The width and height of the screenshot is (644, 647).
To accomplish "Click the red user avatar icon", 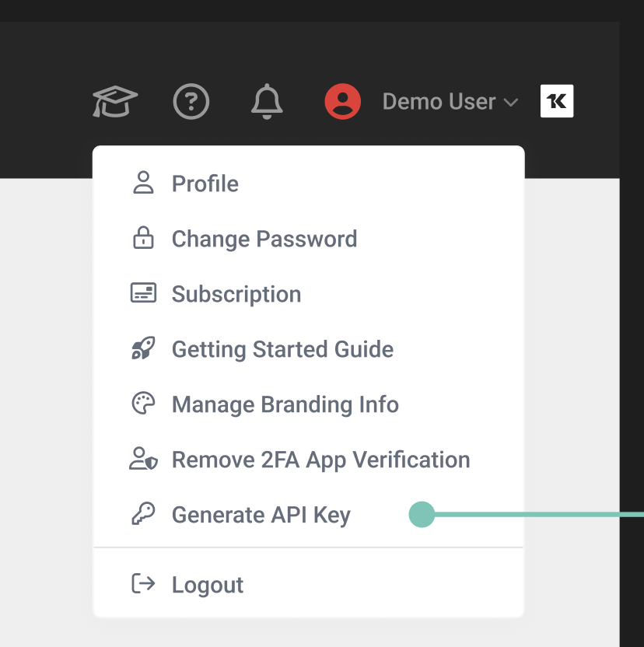I will (x=342, y=102).
